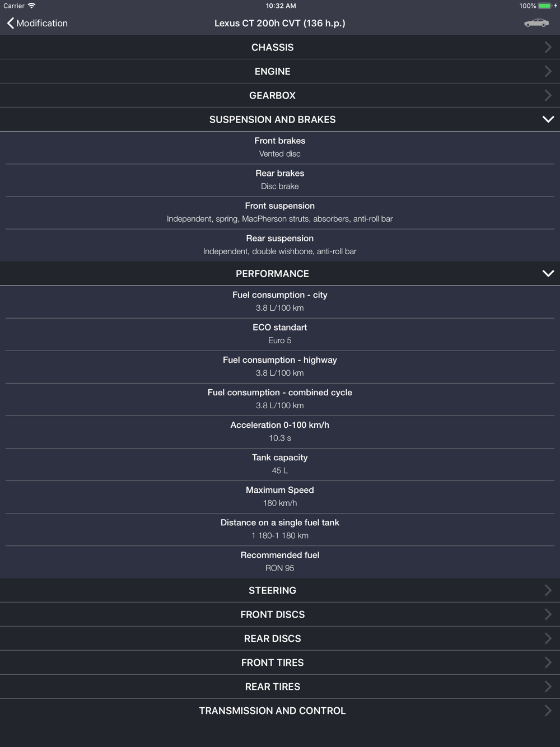Tap the Maximum Speed row
560x747 pixels.
click(279, 496)
